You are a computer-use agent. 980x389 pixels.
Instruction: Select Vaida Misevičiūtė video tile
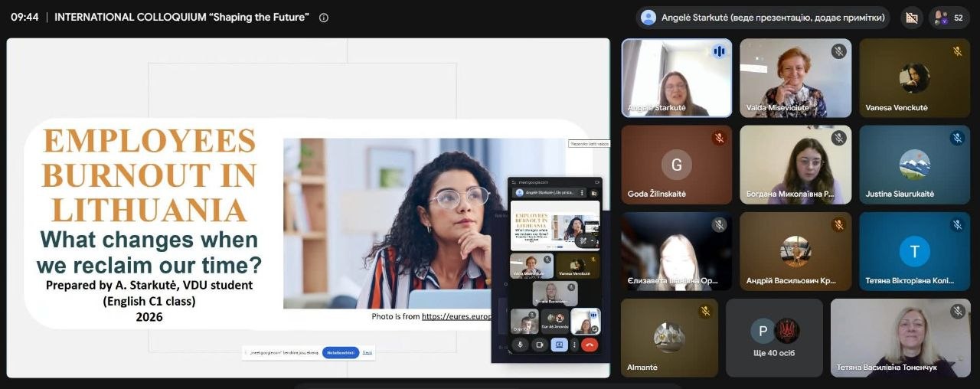(795, 78)
